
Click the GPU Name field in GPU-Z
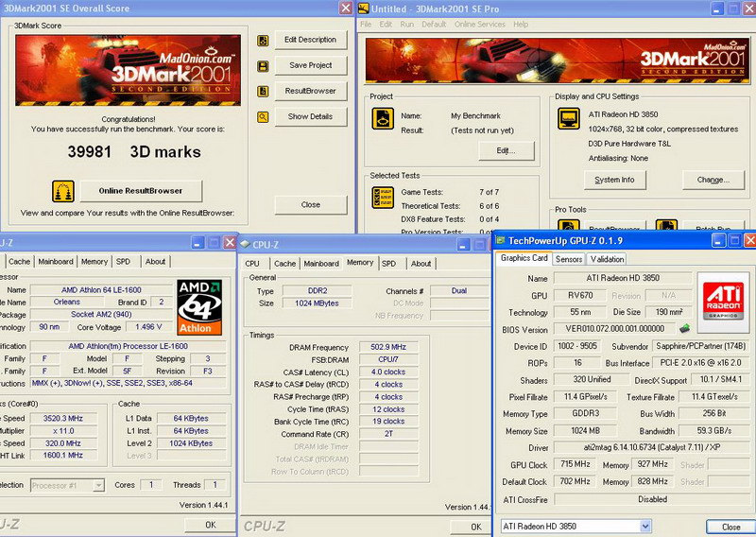point(623,278)
